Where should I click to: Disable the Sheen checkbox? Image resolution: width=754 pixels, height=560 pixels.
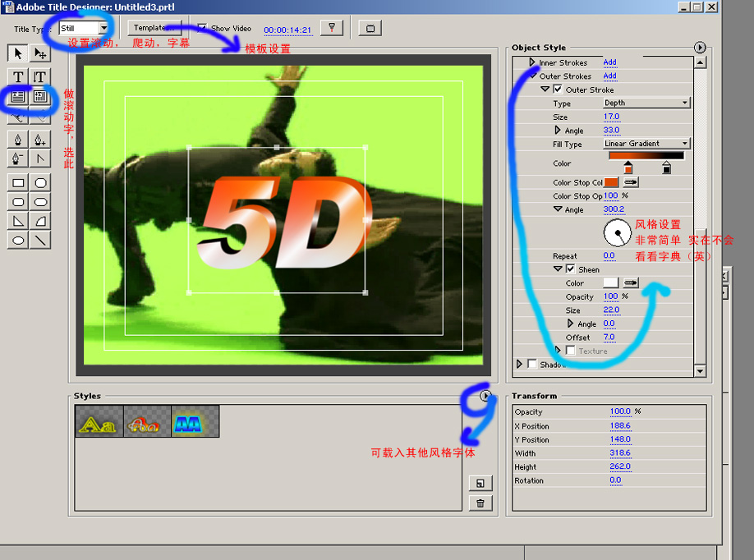pyautogui.click(x=570, y=269)
